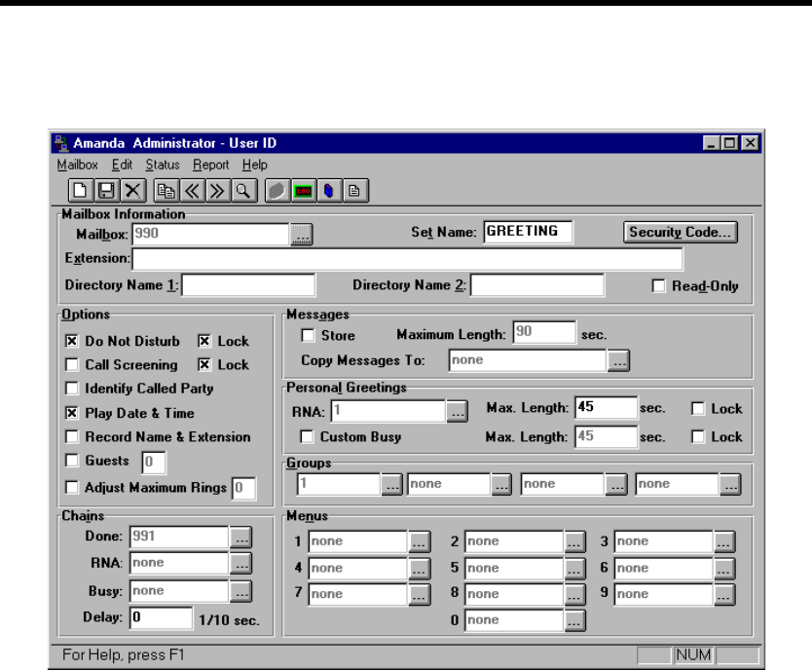This screenshot has width=812, height=670.
Task: Click the Set Name field containing GREETING
Action: pos(529,232)
